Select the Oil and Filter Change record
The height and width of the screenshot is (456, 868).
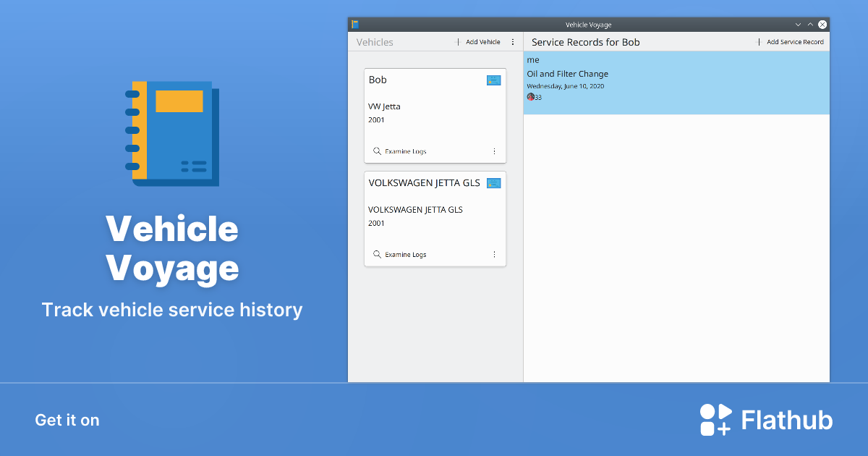coord(567,74)
